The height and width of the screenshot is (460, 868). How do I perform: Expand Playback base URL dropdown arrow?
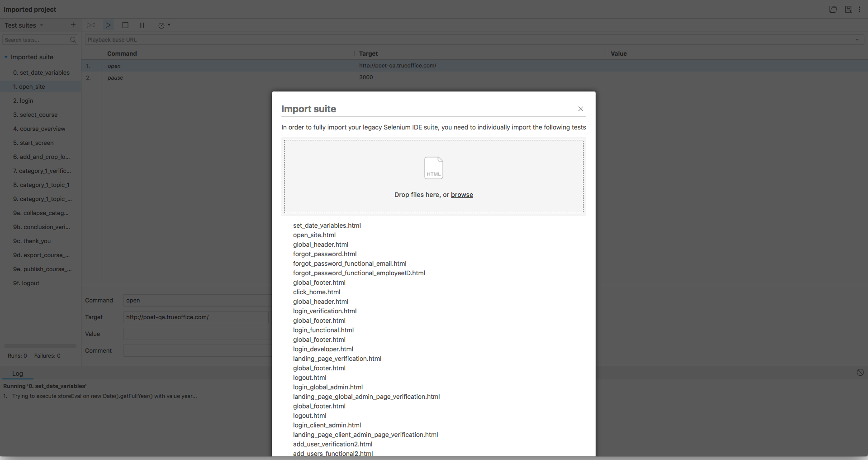point(857,40)
